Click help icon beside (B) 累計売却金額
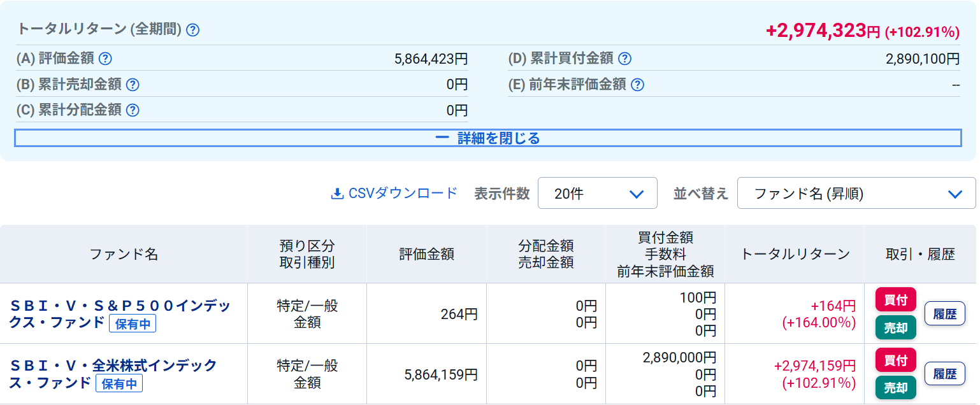The height and width of the screenshot is (405, 980). pyautogui.click(x=133, y=85)
